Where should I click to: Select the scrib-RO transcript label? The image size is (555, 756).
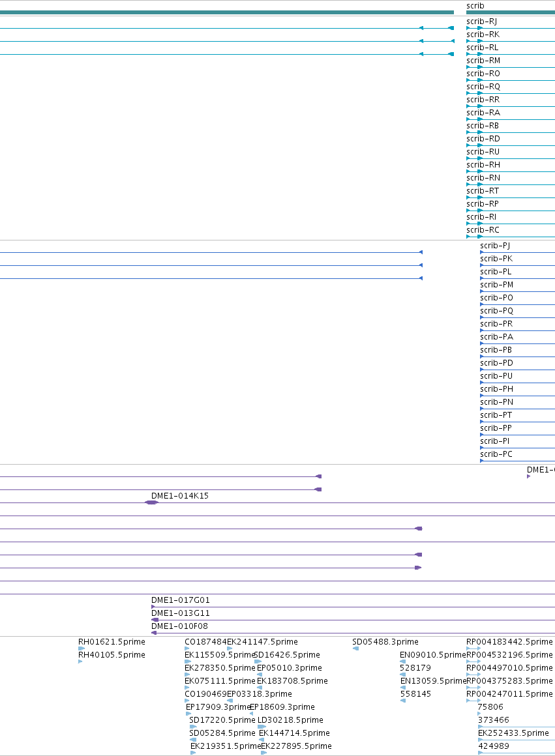(483, 73)
